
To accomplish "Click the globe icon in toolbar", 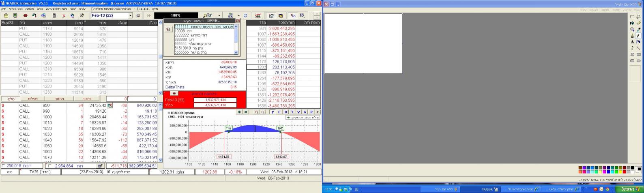I will (x=72, y=16).
